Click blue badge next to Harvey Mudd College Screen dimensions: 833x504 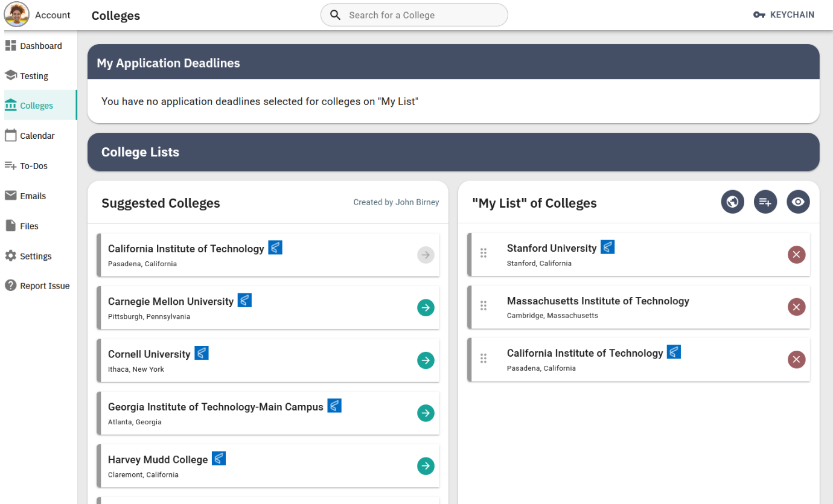pyautogui.click(x=219, y=458)
